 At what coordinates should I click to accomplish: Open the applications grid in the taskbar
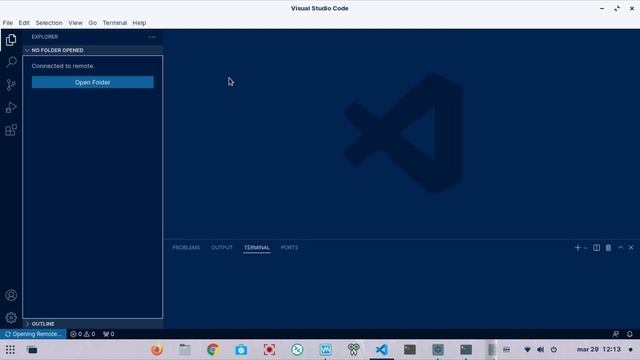pos(10,350)
